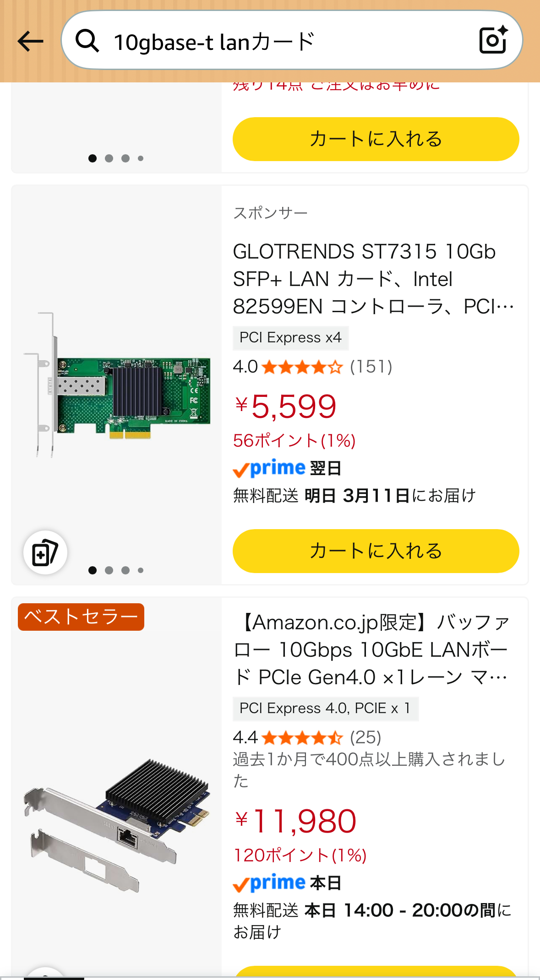Select the second image dot on GLOTRENDS carousel
This screenshot has height=980, width=540.
click(x=109, y=570)
